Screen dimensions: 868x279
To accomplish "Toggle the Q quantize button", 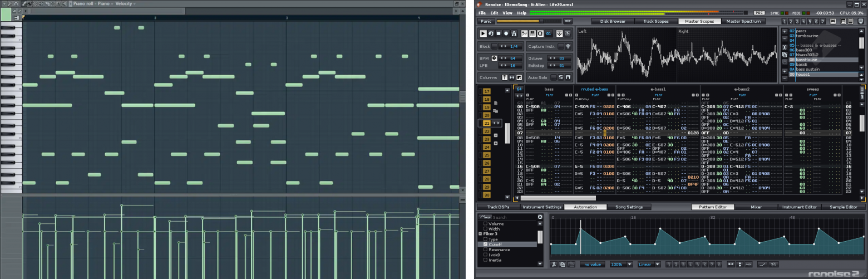I will click(540, 33).
